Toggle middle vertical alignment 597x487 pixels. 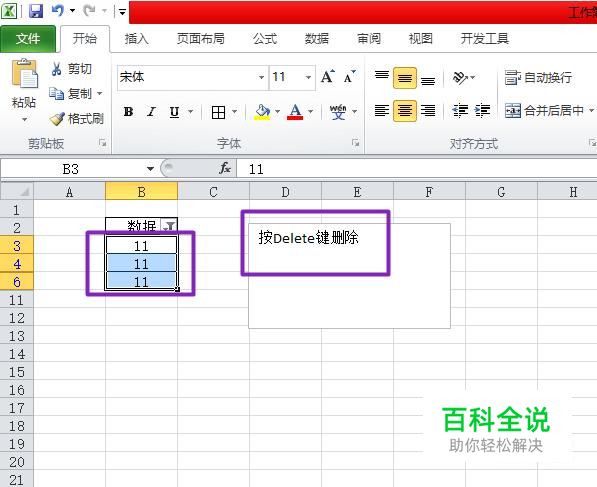click(405, 78)
